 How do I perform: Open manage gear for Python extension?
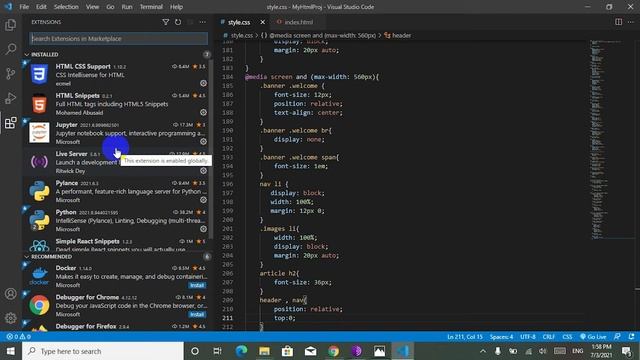click(x=203, y=229)
